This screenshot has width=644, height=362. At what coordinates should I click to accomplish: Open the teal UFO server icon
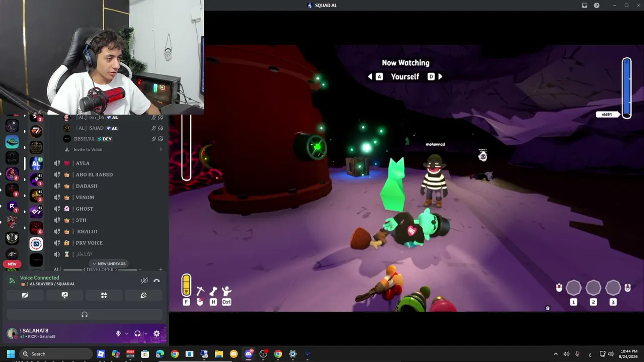point(12,142)
